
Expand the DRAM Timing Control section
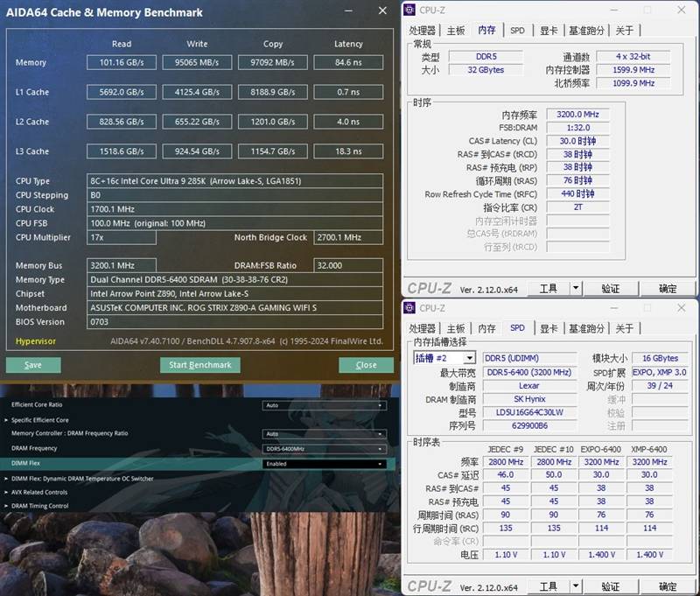(39, 506)
